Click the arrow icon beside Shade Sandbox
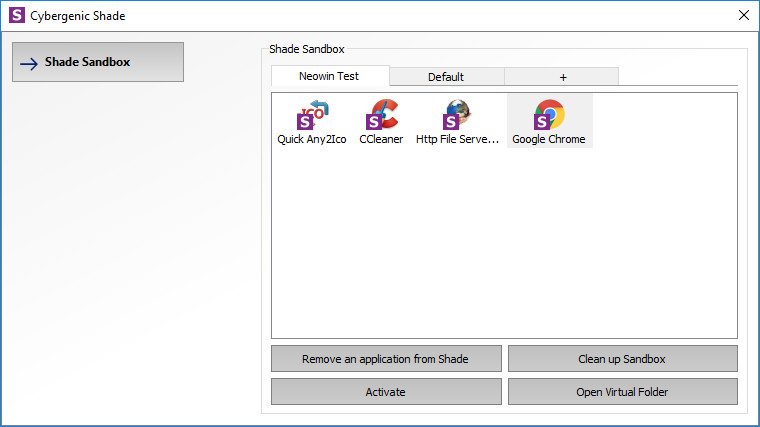760x427 pixels. pos(29,63)
